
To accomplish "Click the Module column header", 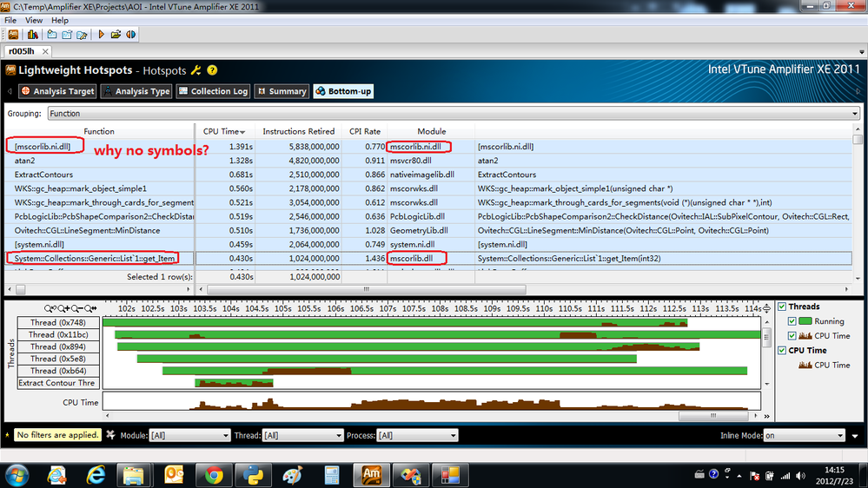I will pos(431,131).
